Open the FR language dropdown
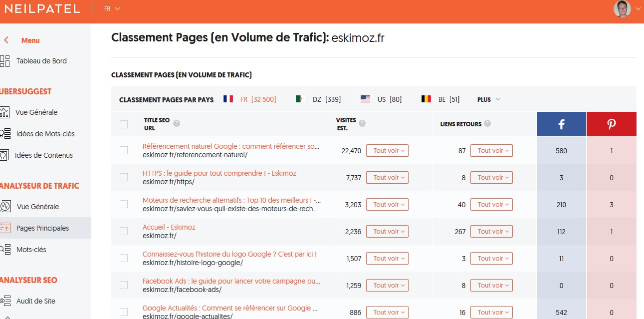Image resolution: width=644 pixels, height=319 pixels. pyautogui.click(x=112, y=9)
